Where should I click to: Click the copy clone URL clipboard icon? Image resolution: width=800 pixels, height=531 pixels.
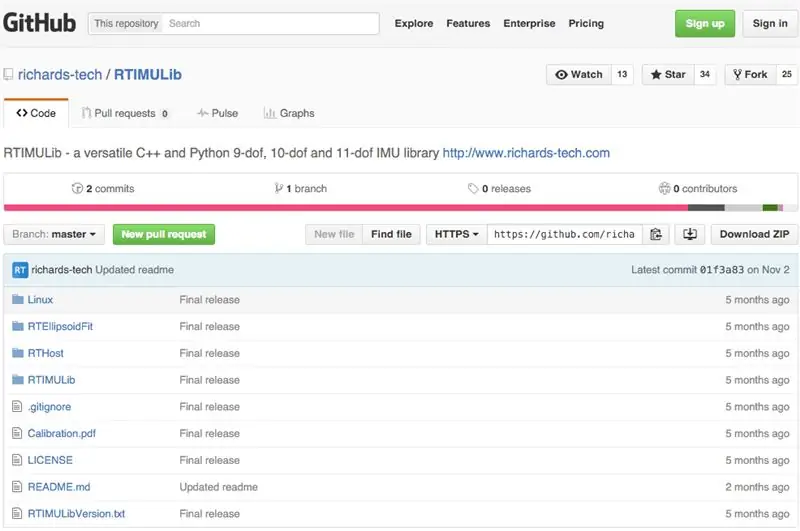(656, 234)
